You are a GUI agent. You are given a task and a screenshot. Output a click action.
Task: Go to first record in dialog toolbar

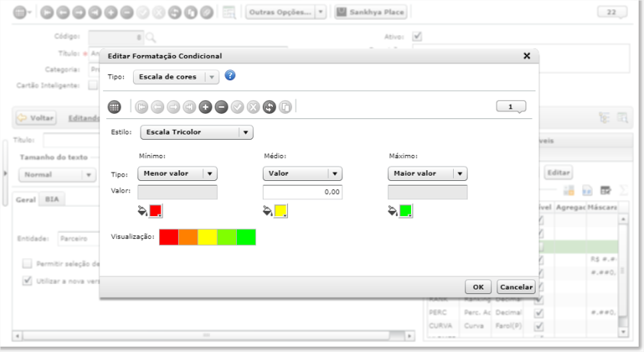click(141, 107)
